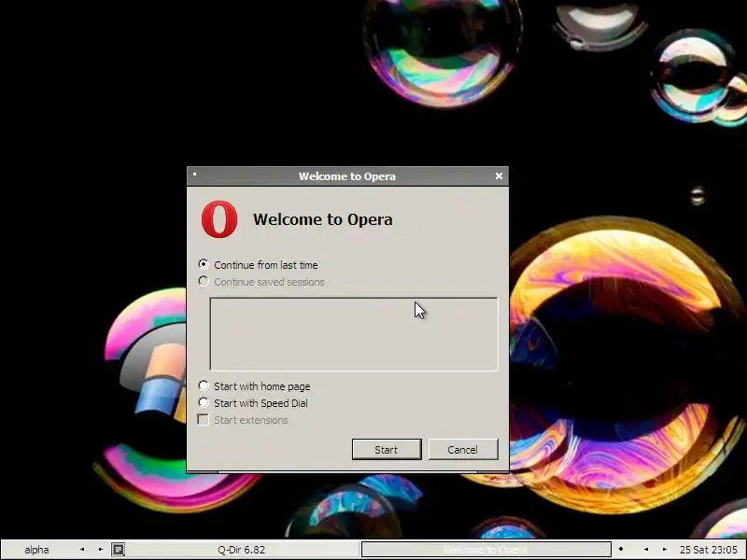Viewport: 747px width, 560px height.
Task: Click the Cancel button
Action: tap(463, 450)
